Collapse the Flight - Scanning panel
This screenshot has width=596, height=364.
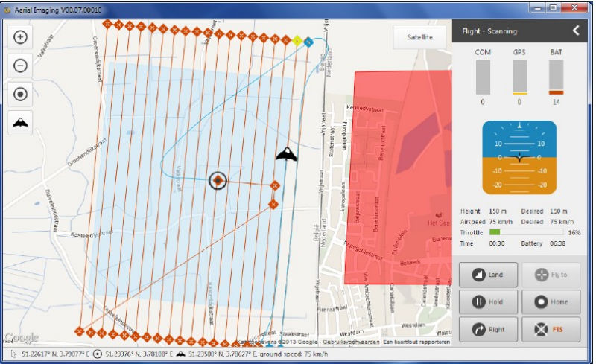(x=575, y=31)
